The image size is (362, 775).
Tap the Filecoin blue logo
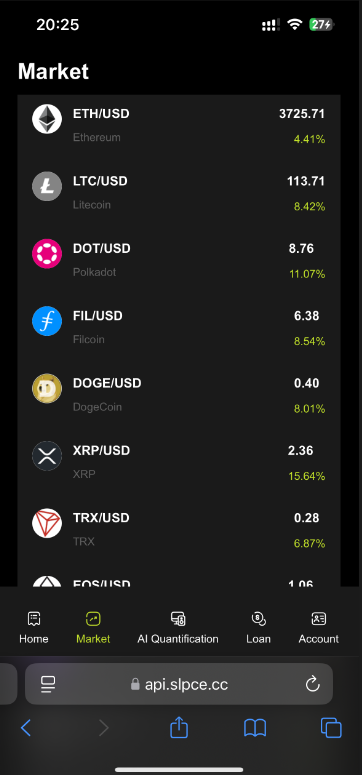[47, 321]
